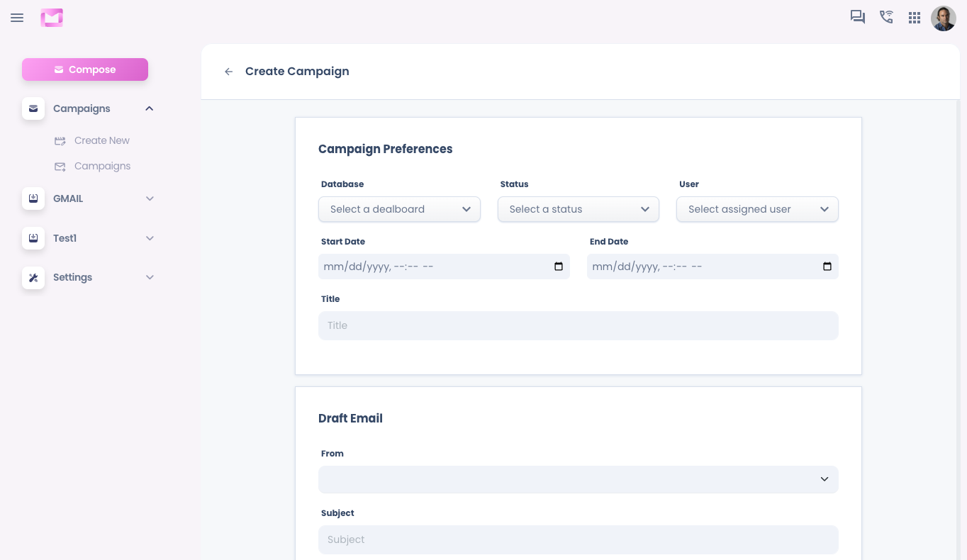Open the chat messages icon
Image resolution: width=967 pixels, height=560 pixels.
click(858, 18)
